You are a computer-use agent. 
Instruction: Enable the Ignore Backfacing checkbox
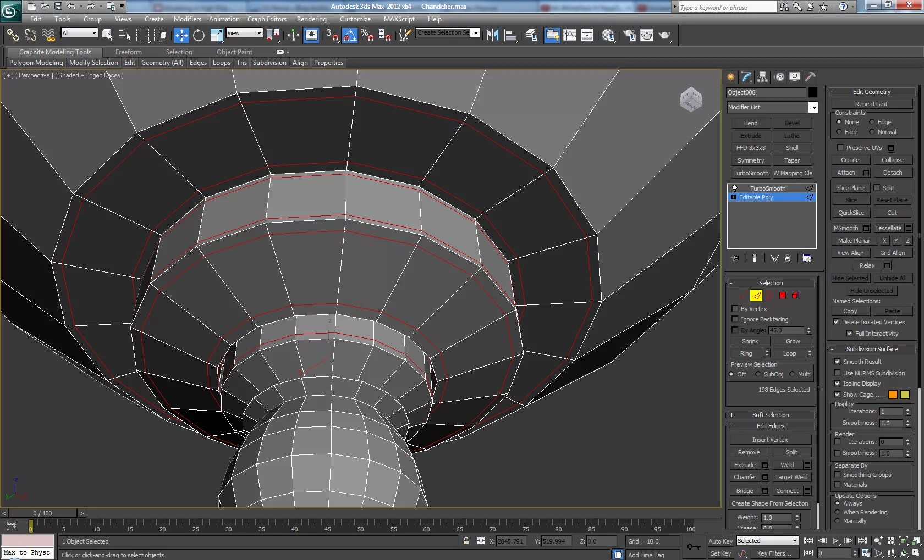[735, 319]
